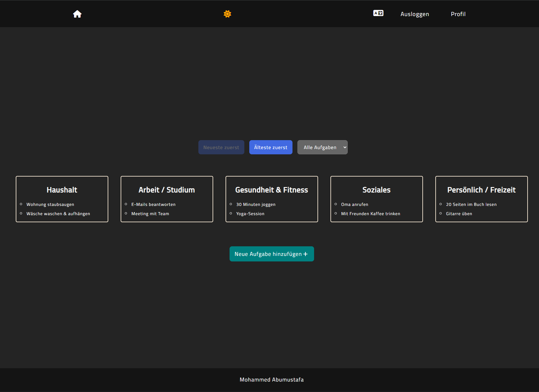
Task: Open the Profil page
Action: point(458,14)
